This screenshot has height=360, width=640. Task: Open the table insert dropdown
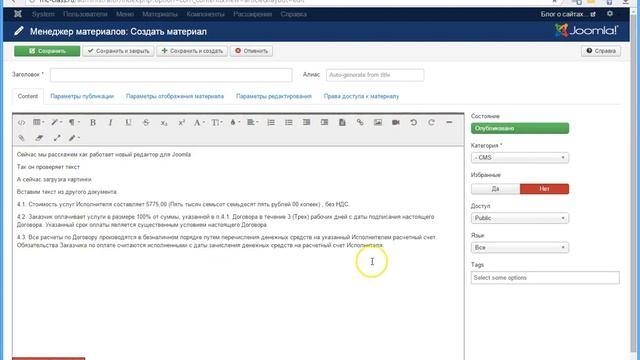(x=39, y=122)
